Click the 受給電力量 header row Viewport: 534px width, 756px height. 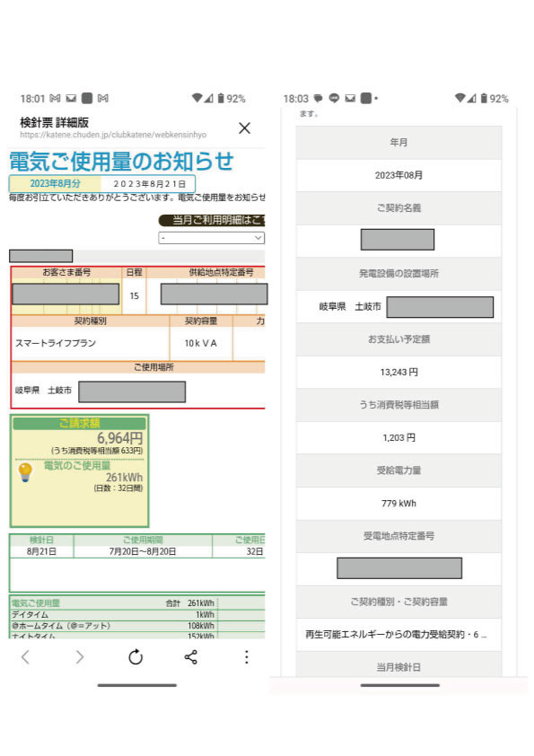398,470
